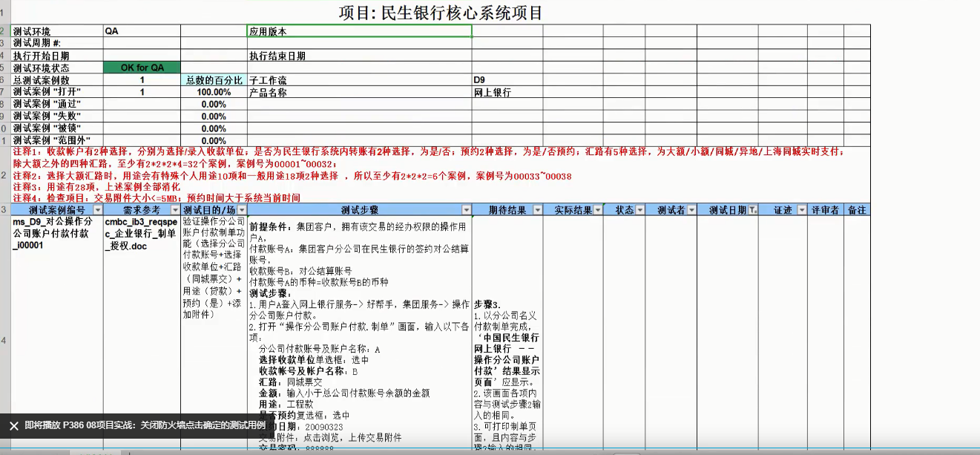Screen dimensions: 980x455
Task: Open filter dropdown for 测试目的/场 column
Action: tap(242, 211)
